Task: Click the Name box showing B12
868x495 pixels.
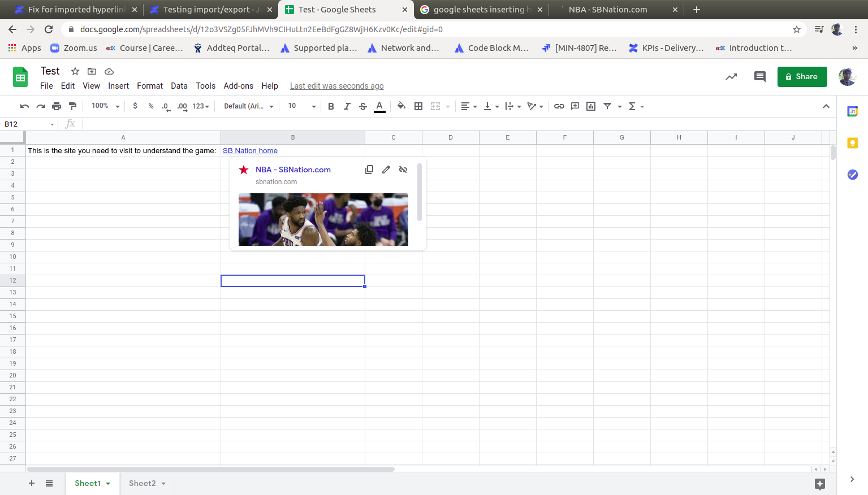Action: point(29,124)
